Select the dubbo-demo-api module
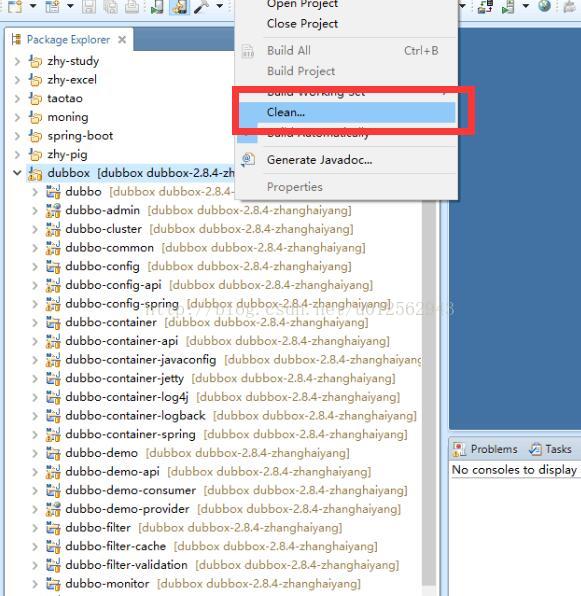Image resolution: width=581 pixels, height=596 pixels. pyautogui.click(x=112, y=471)
